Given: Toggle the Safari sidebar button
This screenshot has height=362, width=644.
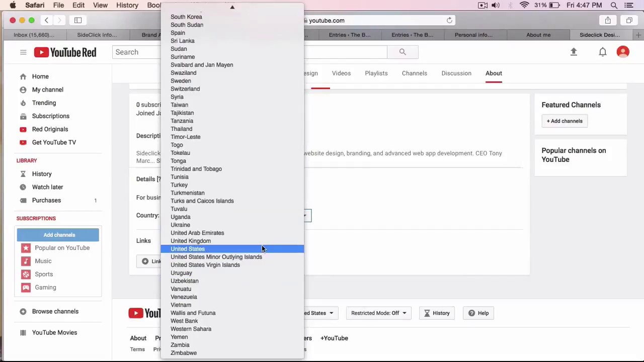Looking at the screenshot, I should pos(78,20).
